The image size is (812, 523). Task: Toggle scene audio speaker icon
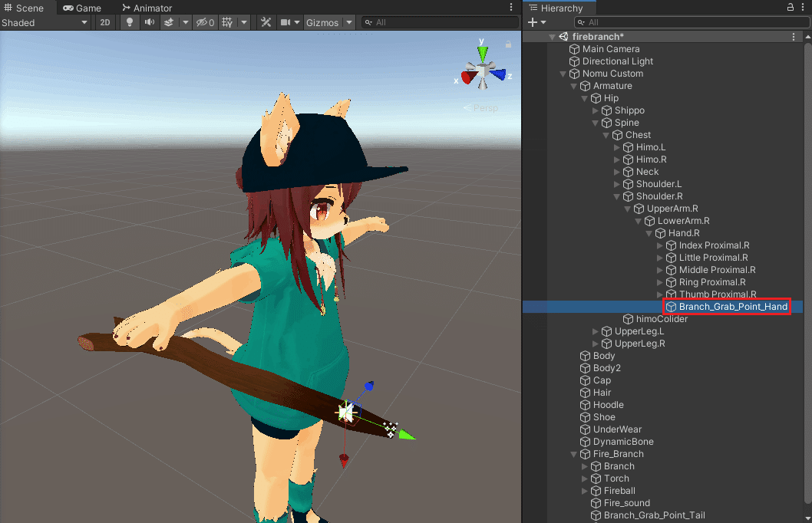(149, 22)
